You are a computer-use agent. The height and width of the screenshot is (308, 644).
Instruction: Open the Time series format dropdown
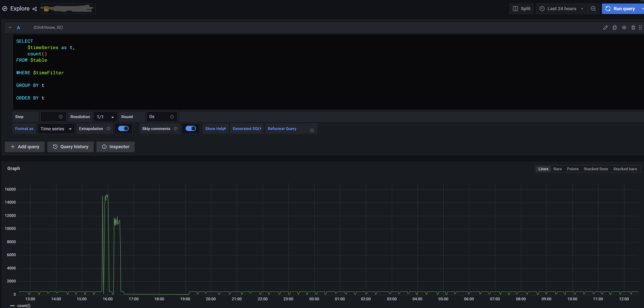[56, 129]
